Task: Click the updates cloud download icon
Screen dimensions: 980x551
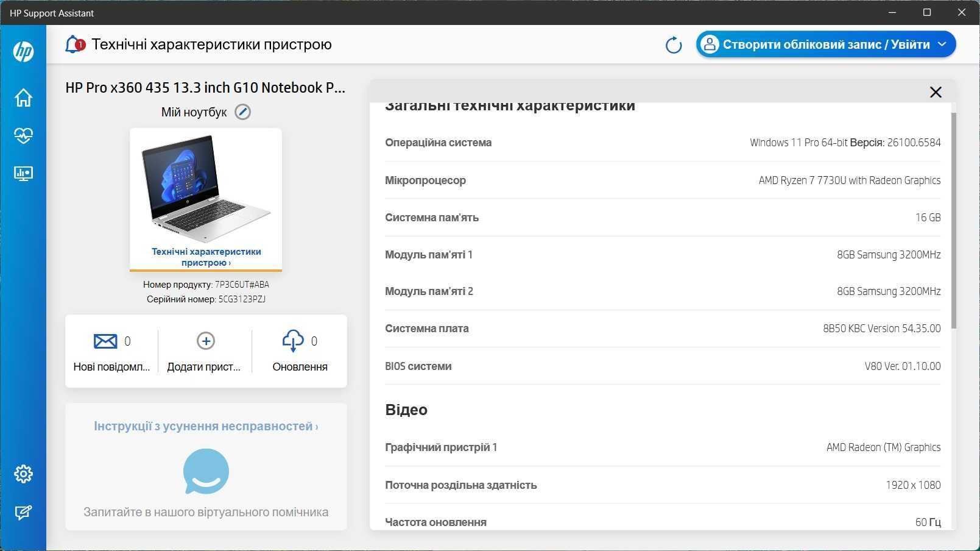Action: click(293, 341)
